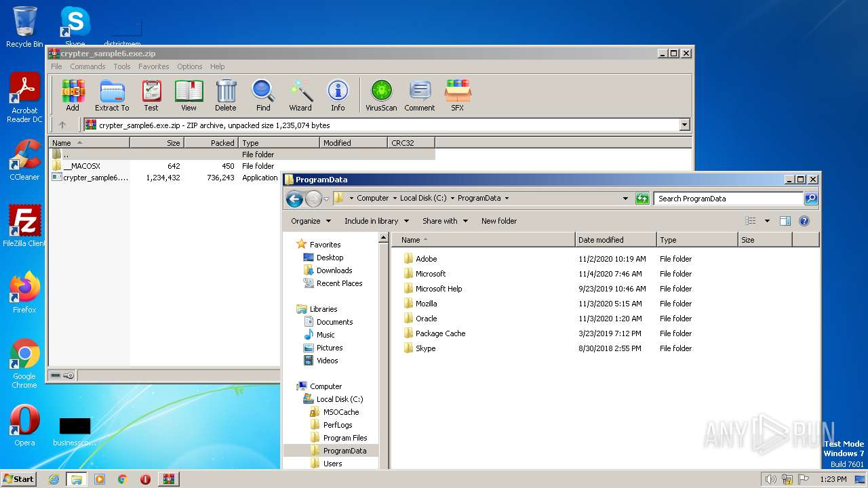Open Recycle Bin on desktop
This screenshot has width=868, height=488.
[24, 27]
